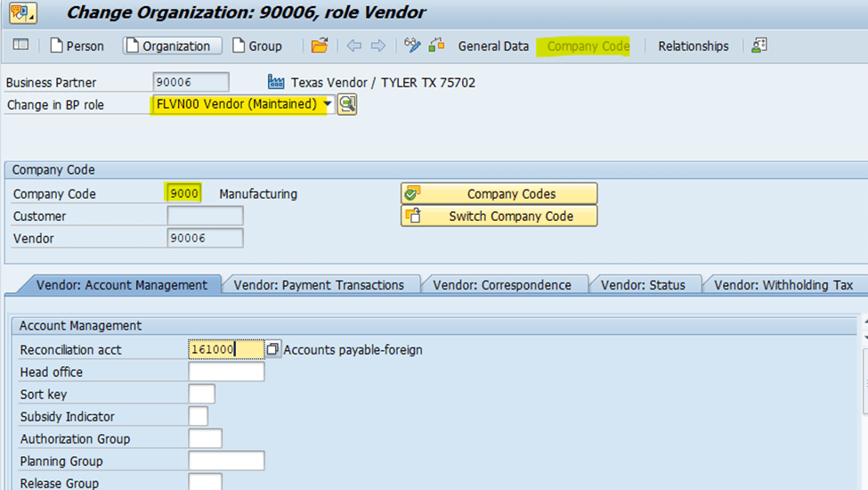Click the Sort key field
Viewport: 868px width, 490px height.
(201, 394)
